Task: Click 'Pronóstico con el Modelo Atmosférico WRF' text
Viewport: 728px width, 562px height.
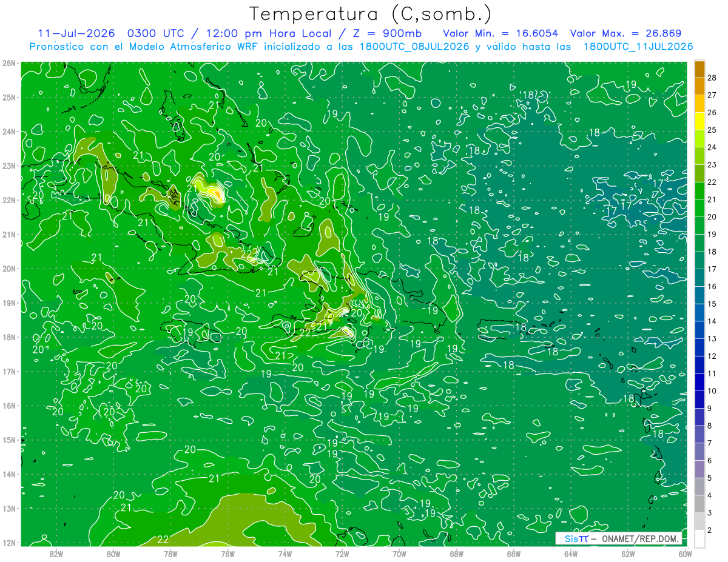Action: click(144, 47)
